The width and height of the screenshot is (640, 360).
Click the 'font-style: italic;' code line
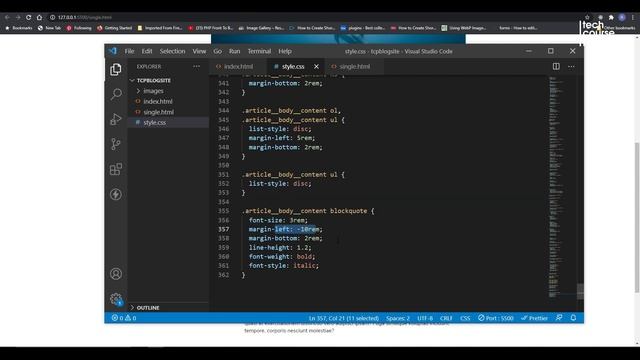[x=284, y=265]
